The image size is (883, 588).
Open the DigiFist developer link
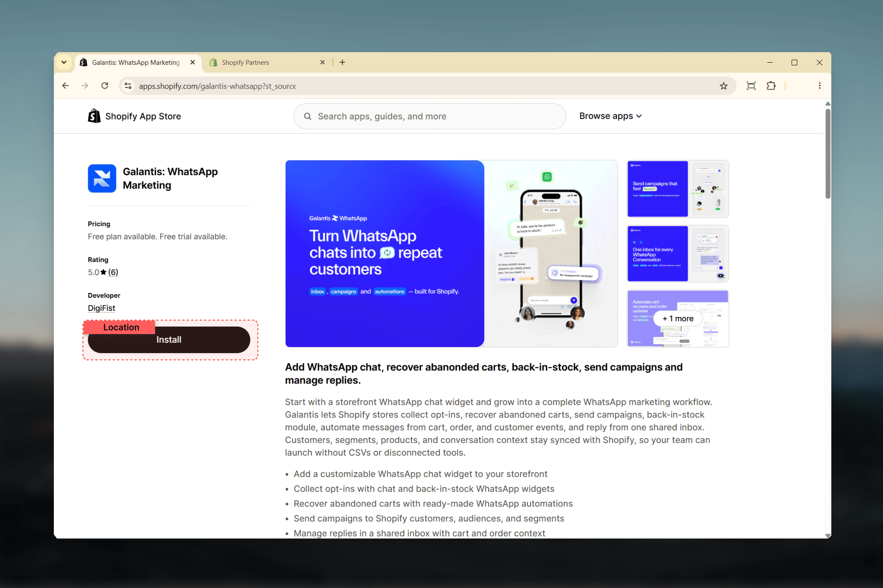(x=101, y=308)
